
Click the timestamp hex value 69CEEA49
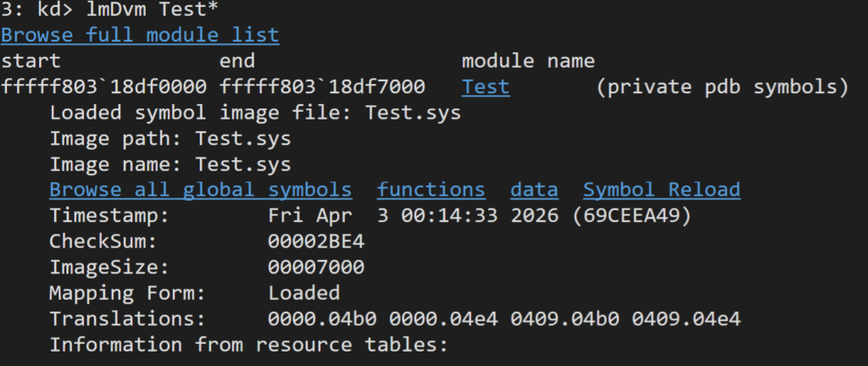[632, 216]
